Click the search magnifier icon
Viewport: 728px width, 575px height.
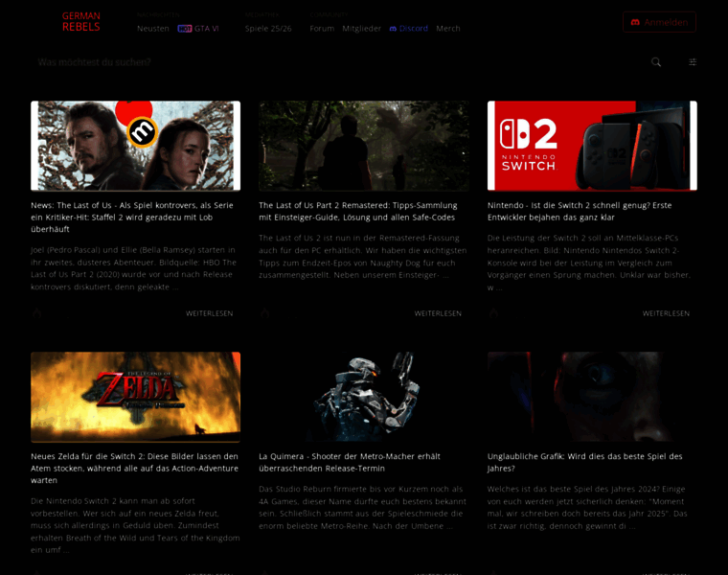tap(656, 62)
